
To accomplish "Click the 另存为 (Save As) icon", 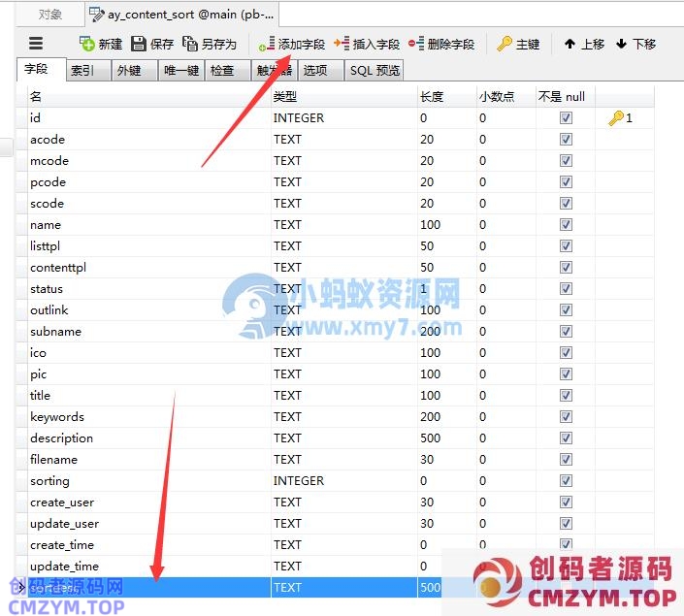I will pos(190,44).
